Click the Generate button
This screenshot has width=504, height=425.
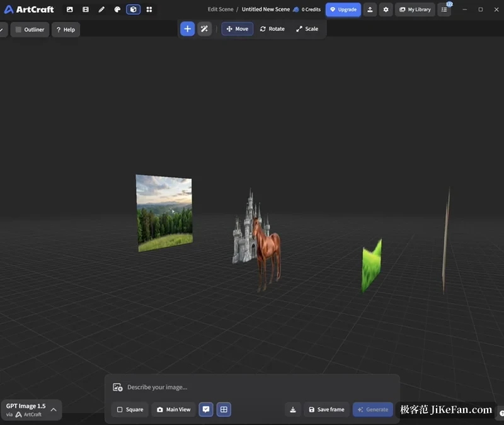(x=373, y=410)
